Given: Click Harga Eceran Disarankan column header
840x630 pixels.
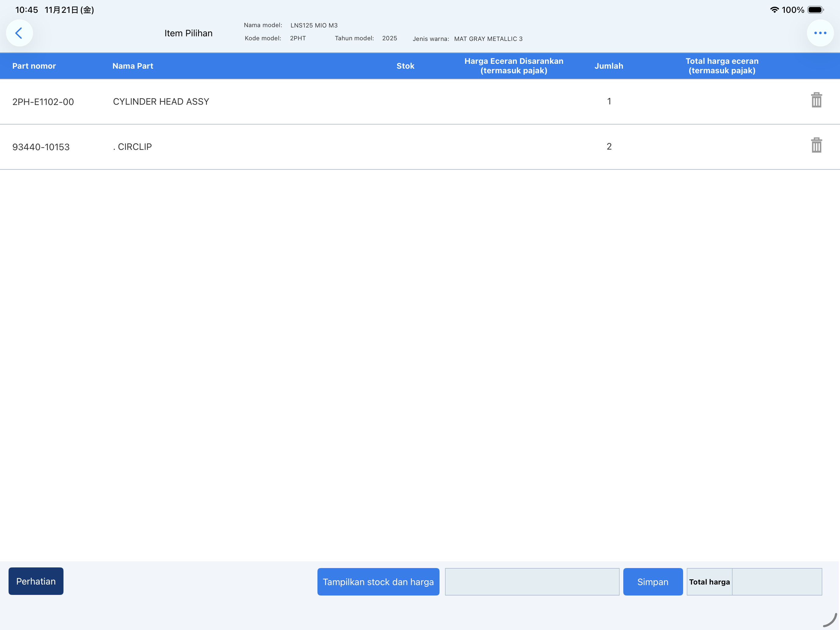Looking at the screenshot, I should pyautogui.click(x=514, y=66).
